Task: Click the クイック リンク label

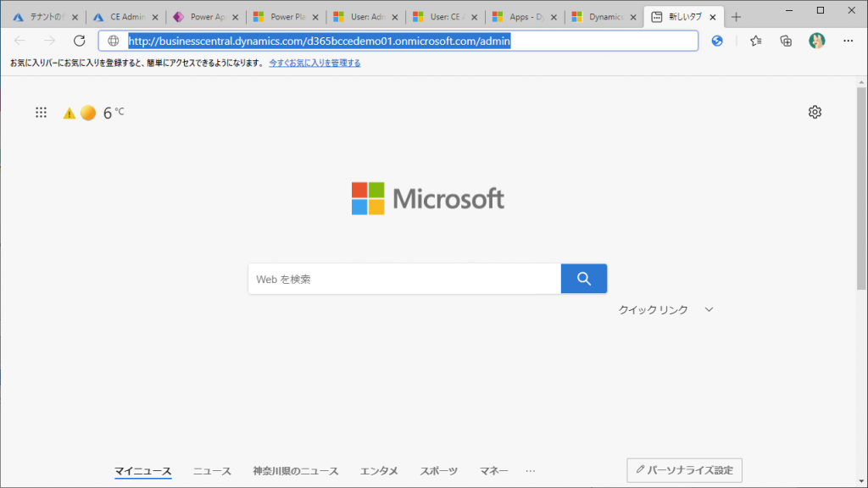Action: tap(654, 310)
